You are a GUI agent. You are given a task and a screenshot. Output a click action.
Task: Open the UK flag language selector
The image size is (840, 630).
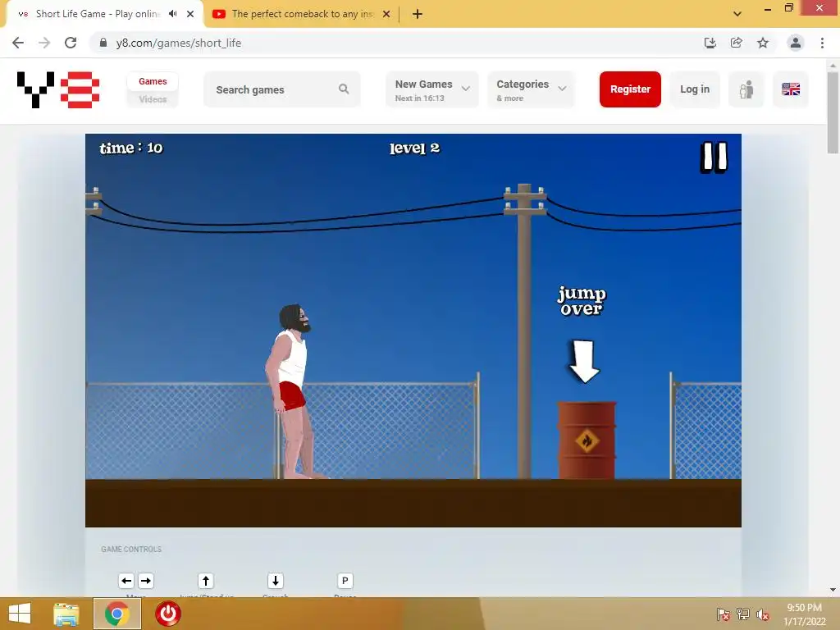click(x=791, y=89)
